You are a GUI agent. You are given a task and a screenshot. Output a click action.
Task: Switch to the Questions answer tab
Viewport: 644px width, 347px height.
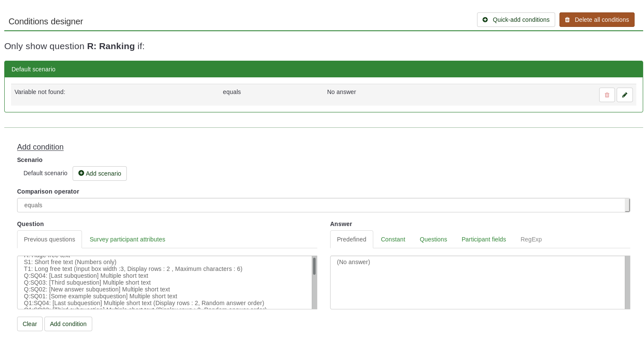tap(433, 239)
